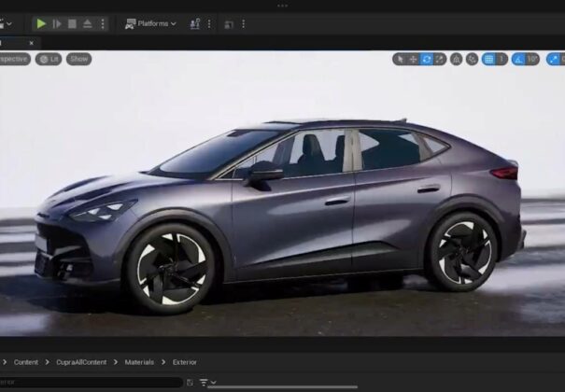
Task: Click the Sequencer cinematics toolbar icon
Action: (229, 24)
